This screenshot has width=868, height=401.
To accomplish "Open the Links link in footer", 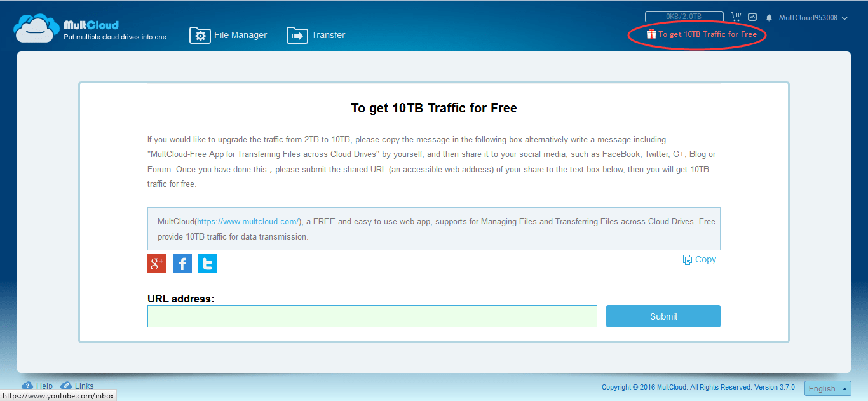I will tap(84, 386).
